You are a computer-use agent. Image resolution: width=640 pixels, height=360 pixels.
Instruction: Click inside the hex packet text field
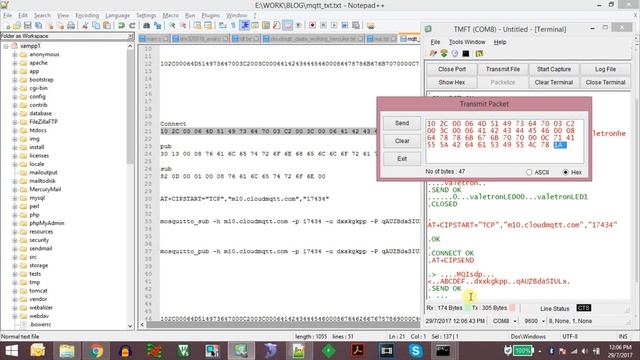click(x=504, y=141)
